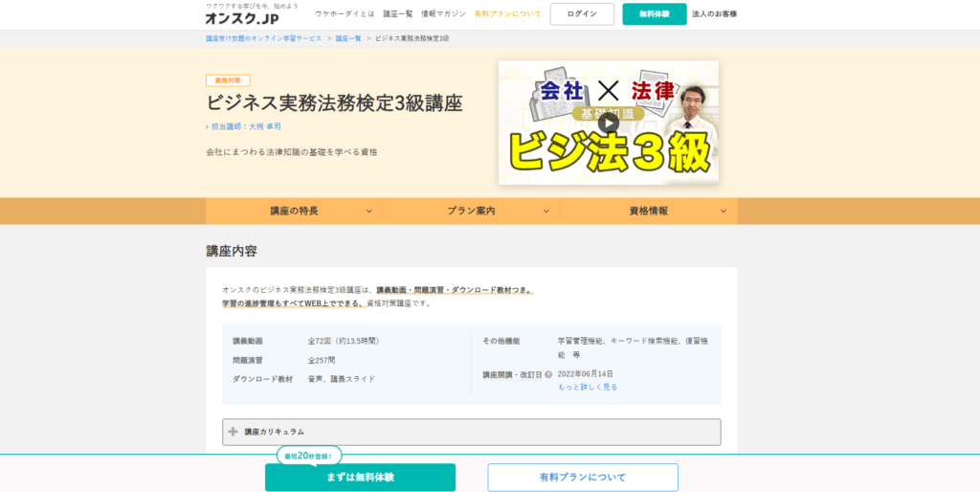Click the text 全72回（約13.5時間）

pyautogui.click(x=345, y=342)
